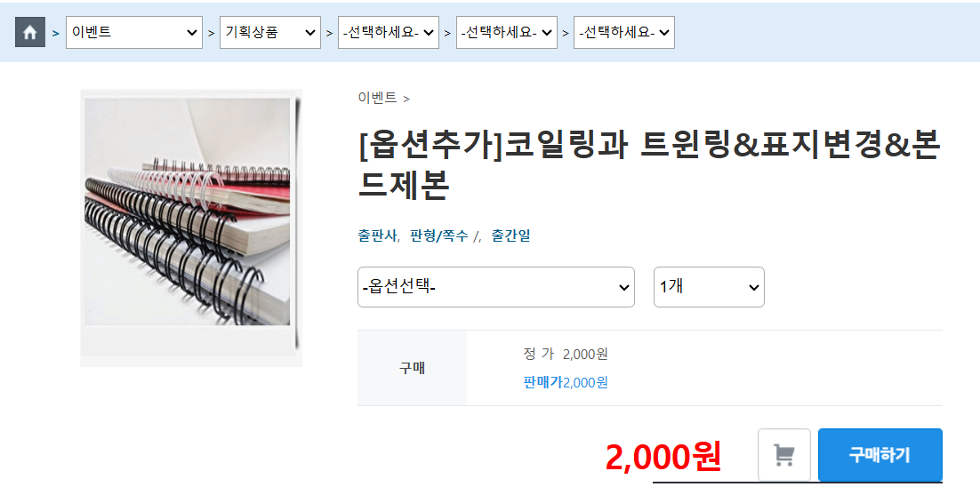Screen dimensions: 980x487
Task: Expand the third -선택하세요- dropdown
Action: tap(388, 33)
